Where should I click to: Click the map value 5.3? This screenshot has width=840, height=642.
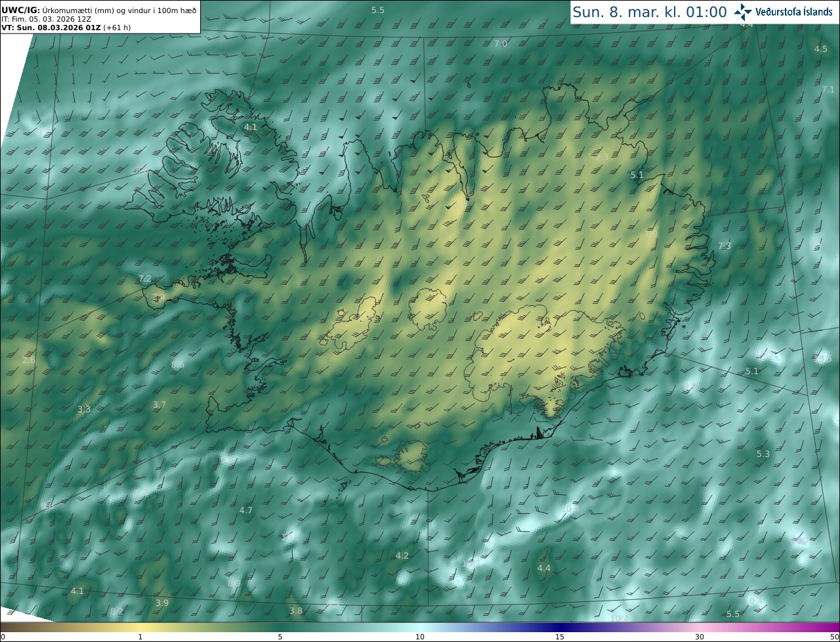pyautogui.click(x=763, y=454)
